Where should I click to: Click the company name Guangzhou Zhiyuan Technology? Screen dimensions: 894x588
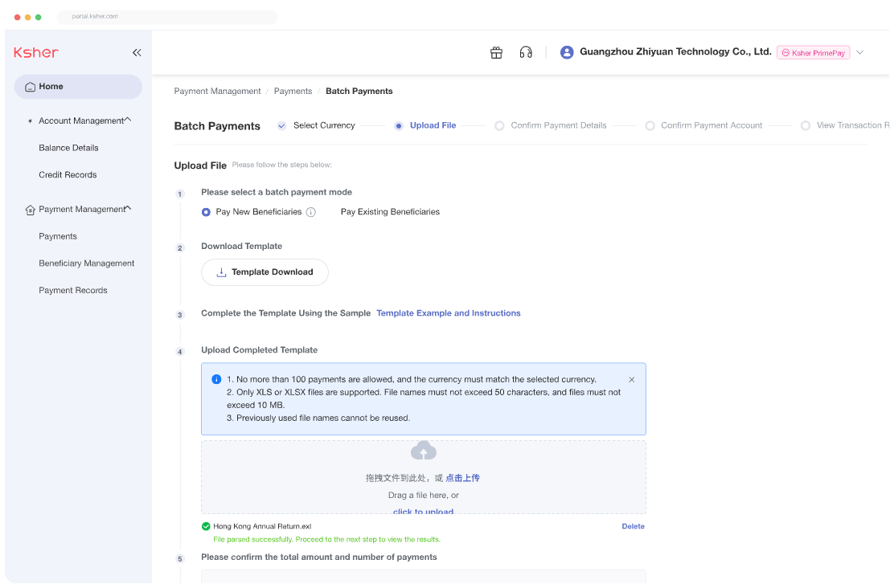click(675, 52)
